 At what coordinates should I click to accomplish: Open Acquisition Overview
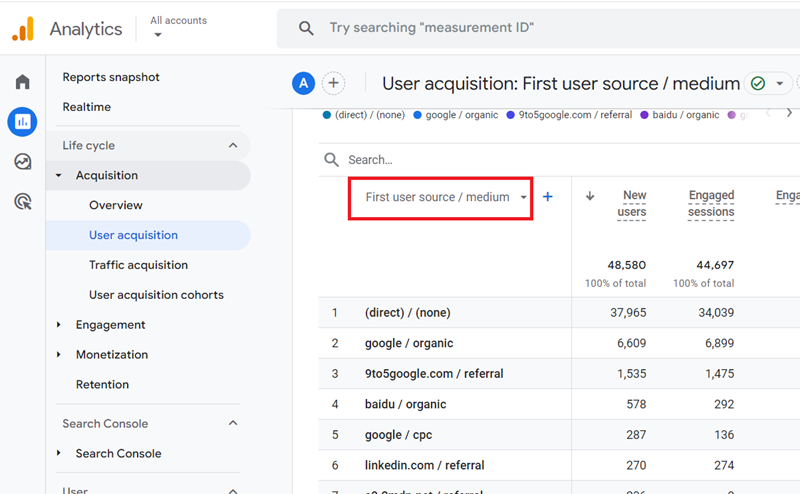[x=116, y=205]
